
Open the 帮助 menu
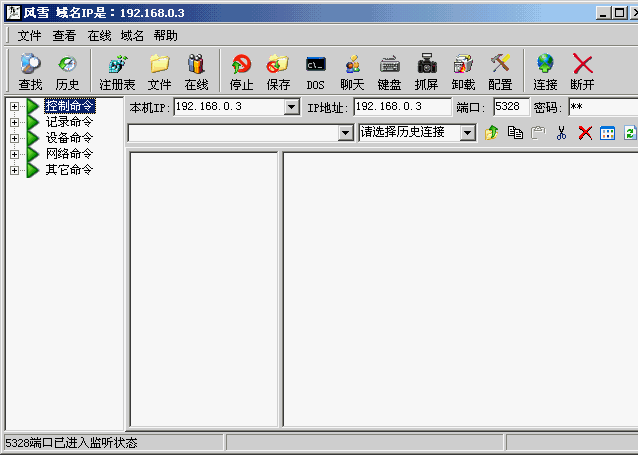[166, 35]
